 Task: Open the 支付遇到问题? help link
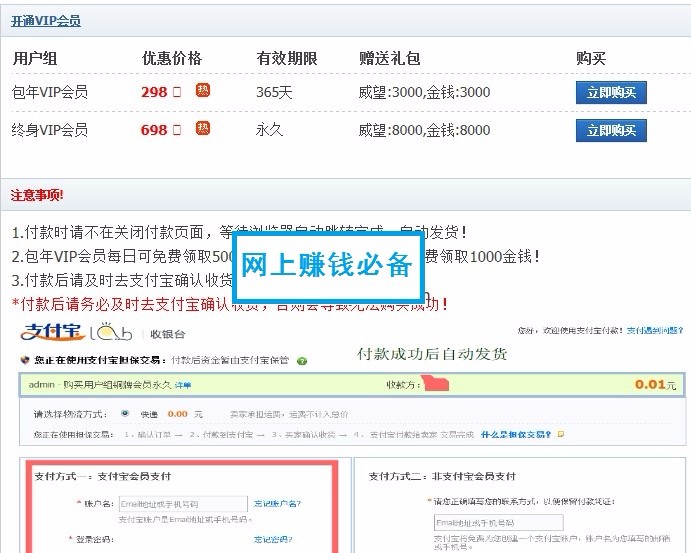(655, 330)
